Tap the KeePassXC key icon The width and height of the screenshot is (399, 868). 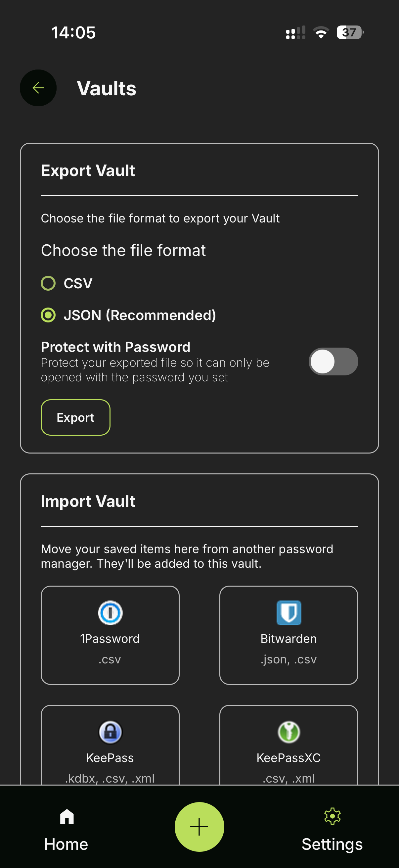tap(288, 732)
